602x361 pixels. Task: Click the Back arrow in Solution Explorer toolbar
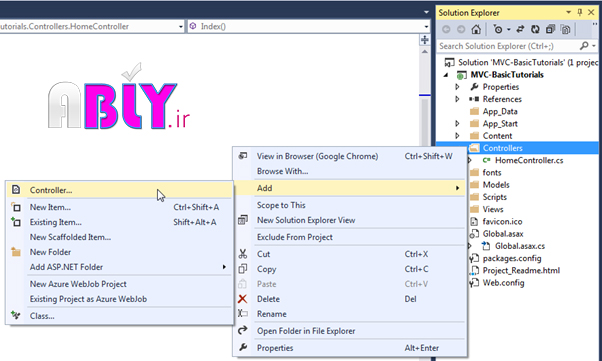point(446,29)
